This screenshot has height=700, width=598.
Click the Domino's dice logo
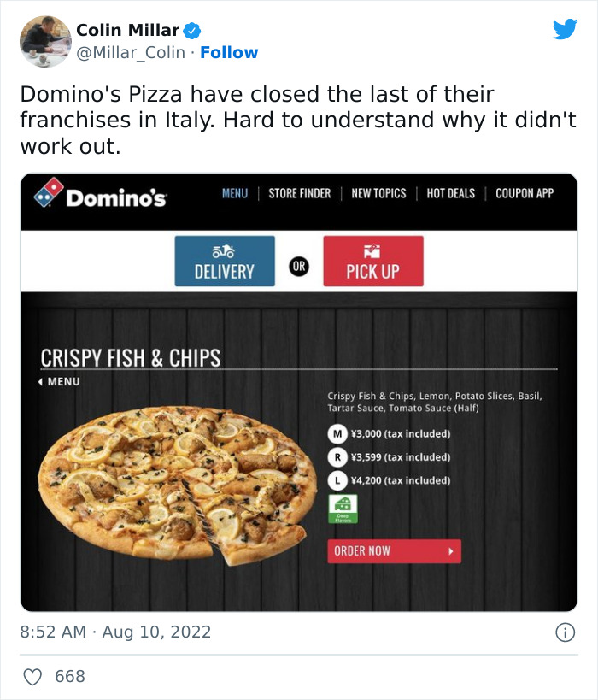pyautogui.click(x=47, y=194)
